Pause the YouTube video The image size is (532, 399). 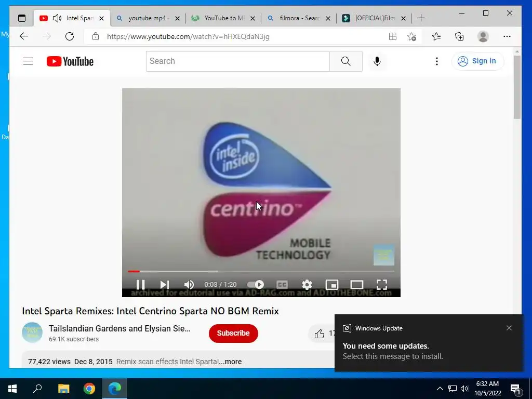pos(140,284)
